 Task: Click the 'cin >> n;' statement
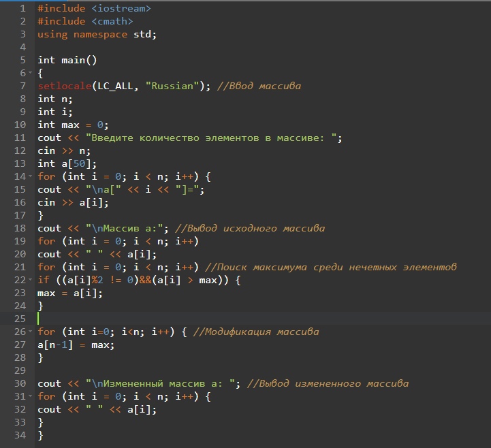(64, 151)
